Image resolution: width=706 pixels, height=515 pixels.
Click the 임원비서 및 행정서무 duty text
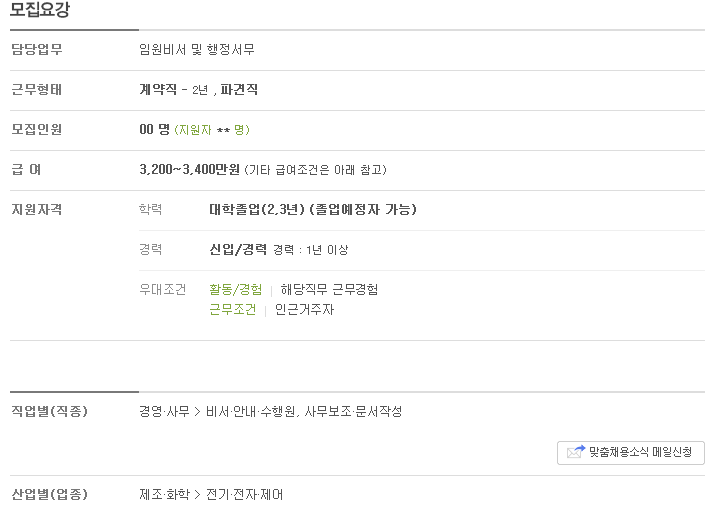[x=197, y=50]
